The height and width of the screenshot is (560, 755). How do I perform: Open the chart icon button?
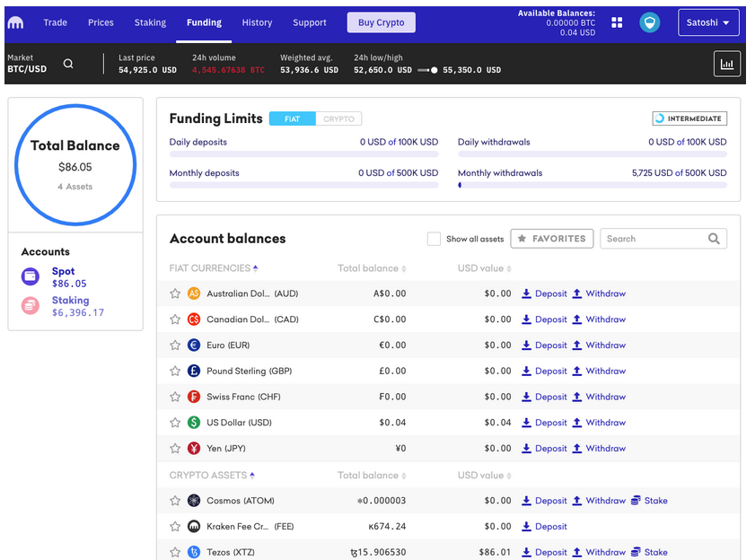click(x=726, y=64)
